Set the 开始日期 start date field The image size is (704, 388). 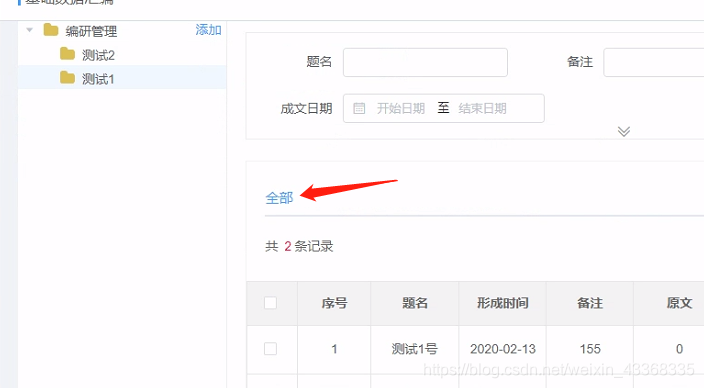pos(401,108)
